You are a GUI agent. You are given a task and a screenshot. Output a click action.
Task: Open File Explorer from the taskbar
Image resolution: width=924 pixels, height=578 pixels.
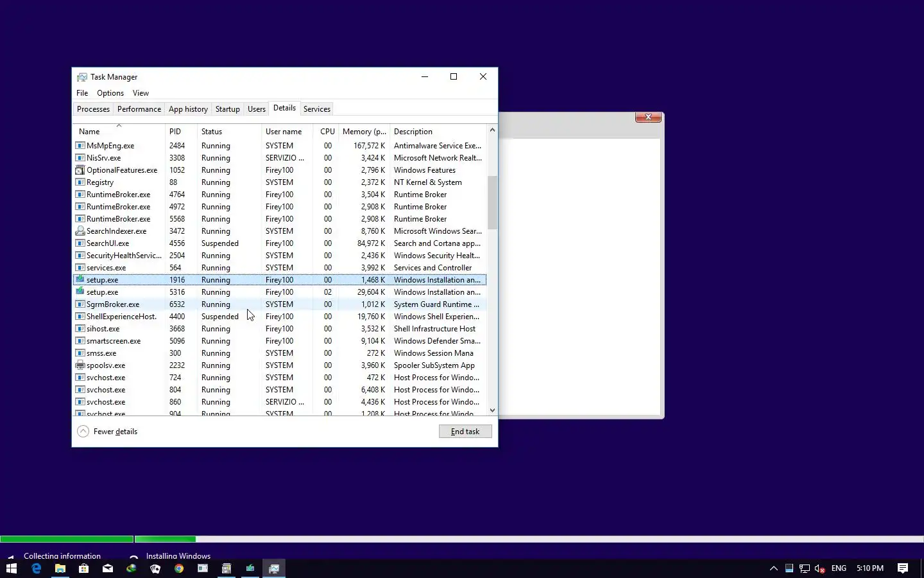(x=60, y=568)
